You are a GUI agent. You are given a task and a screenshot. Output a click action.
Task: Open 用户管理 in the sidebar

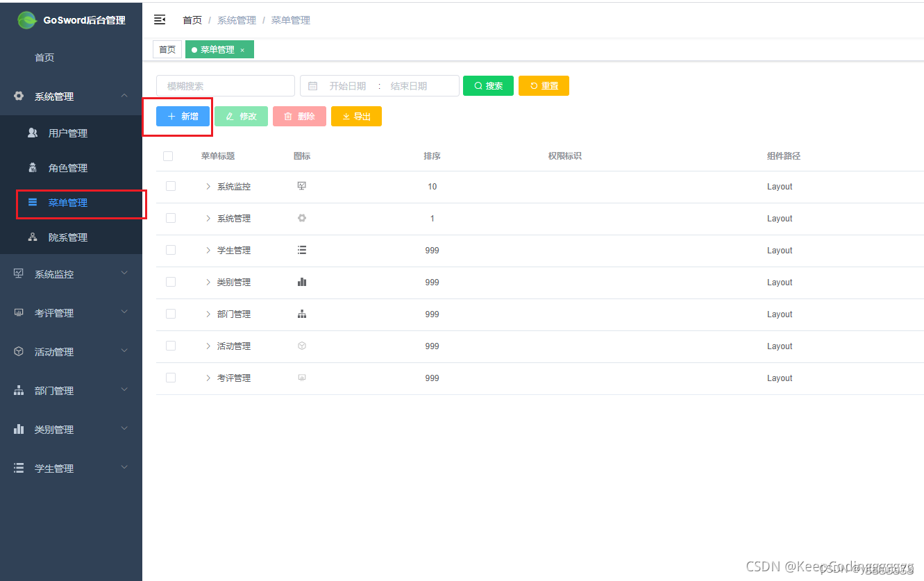[x=71, y=133]
